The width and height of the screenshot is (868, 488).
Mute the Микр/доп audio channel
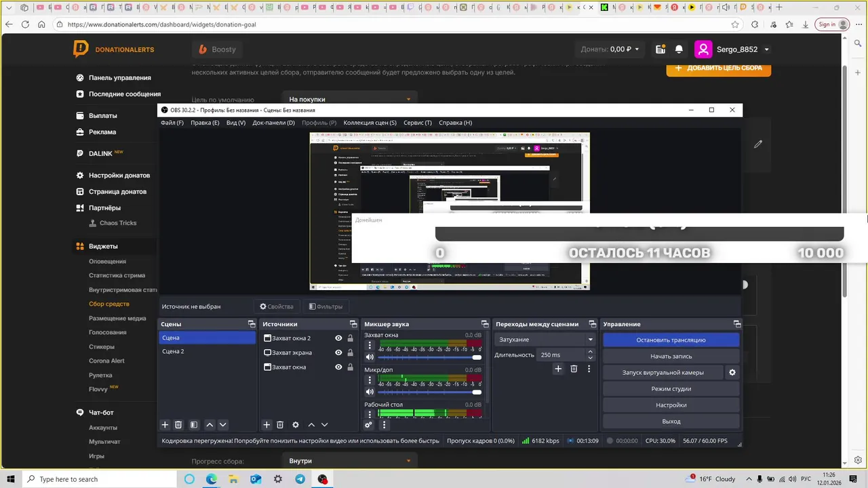tap(370, 392)
